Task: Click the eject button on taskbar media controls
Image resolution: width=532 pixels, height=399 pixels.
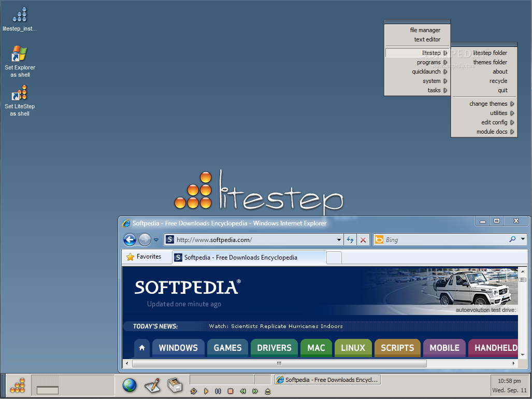Action: tap(268, 391)
